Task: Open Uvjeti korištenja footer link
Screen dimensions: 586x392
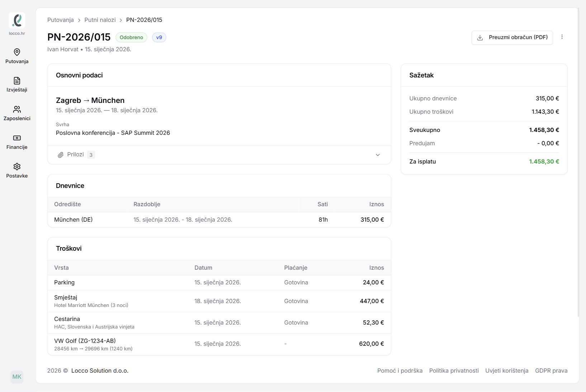Action: click(x=506, y=370)
